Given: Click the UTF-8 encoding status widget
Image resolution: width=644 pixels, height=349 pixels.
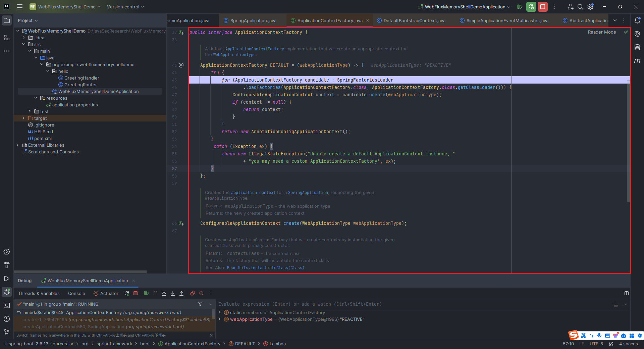Looking at the screenshot, I should pos(596,344).
